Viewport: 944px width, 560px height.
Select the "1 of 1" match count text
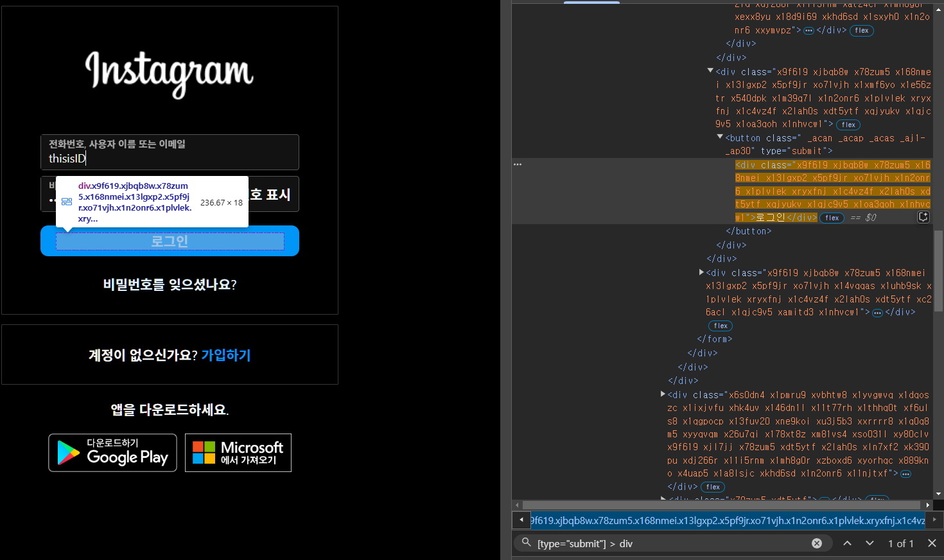click(x=900, y=543)
